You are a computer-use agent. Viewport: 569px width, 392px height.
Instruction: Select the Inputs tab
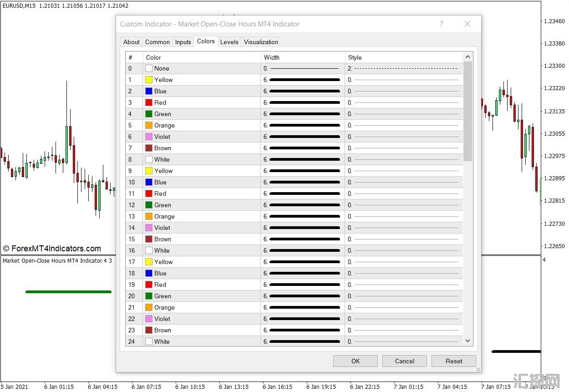(x=183, y=42)
